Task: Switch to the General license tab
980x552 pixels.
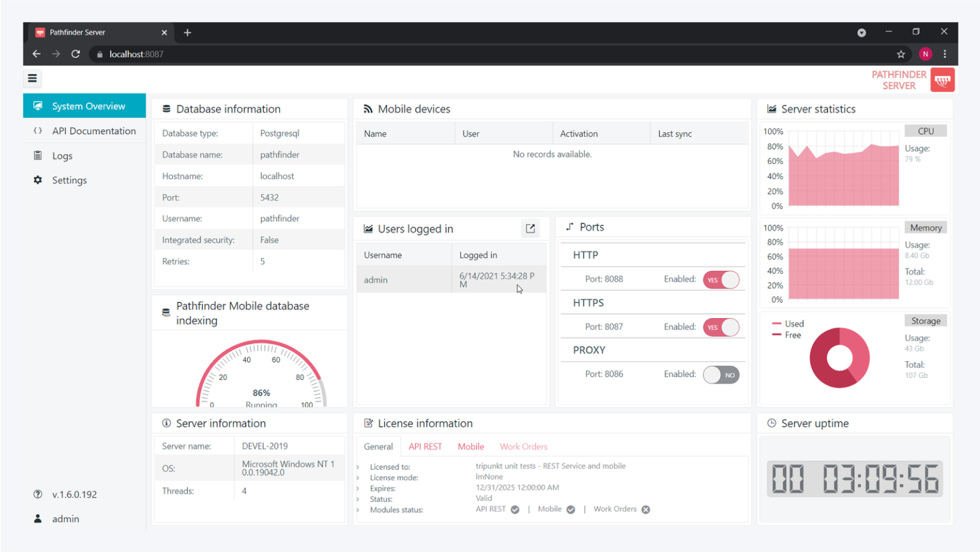Action: click(x=378, y=447)
